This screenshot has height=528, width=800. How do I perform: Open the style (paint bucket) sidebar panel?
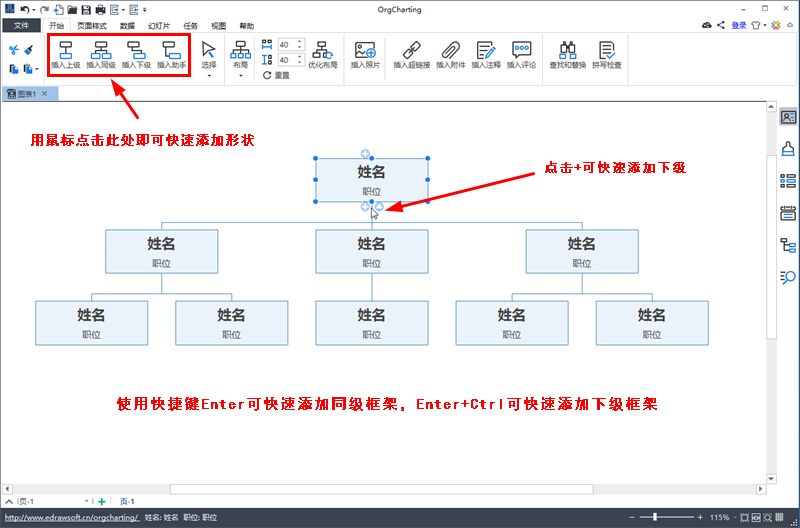[788, 149]
